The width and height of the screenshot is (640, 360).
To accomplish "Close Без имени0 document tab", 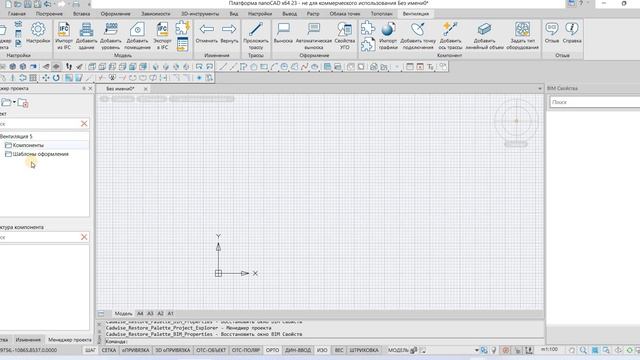I will click(146, 89).
